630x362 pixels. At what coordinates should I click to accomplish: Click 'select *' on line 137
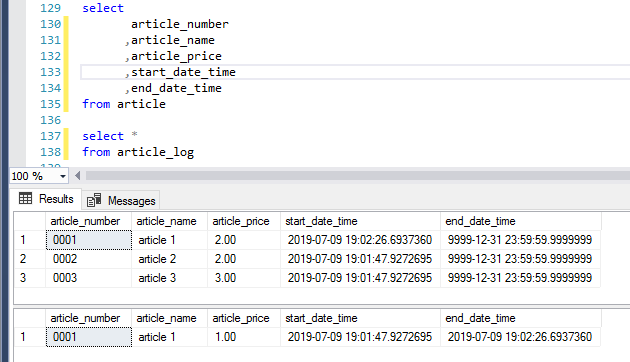tap(110, 136)
